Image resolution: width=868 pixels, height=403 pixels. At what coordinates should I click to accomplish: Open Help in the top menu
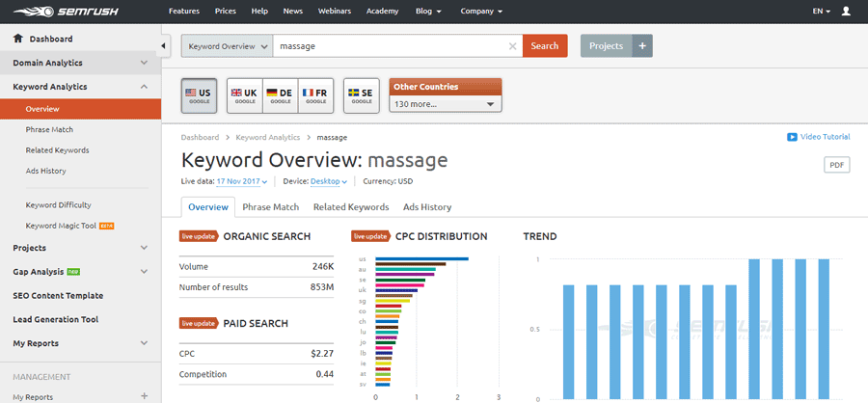click(259, 11)
